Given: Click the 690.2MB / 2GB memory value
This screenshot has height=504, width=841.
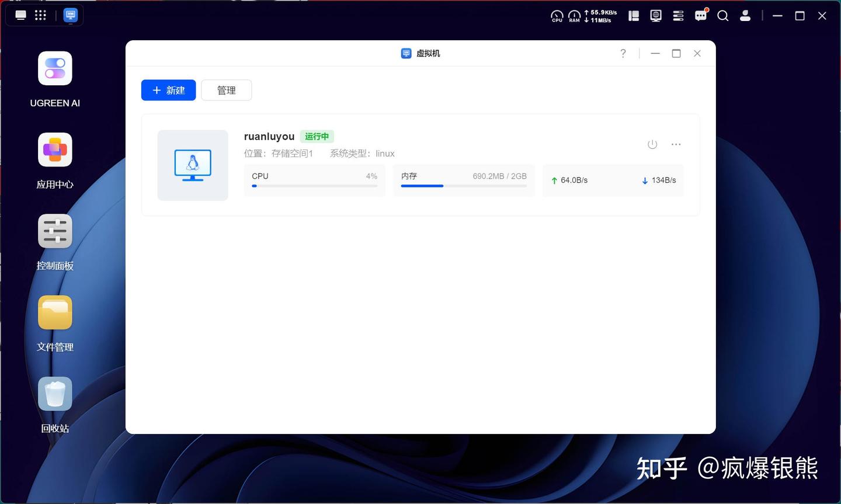Looking at the screenshot, I should click(500, 176).
